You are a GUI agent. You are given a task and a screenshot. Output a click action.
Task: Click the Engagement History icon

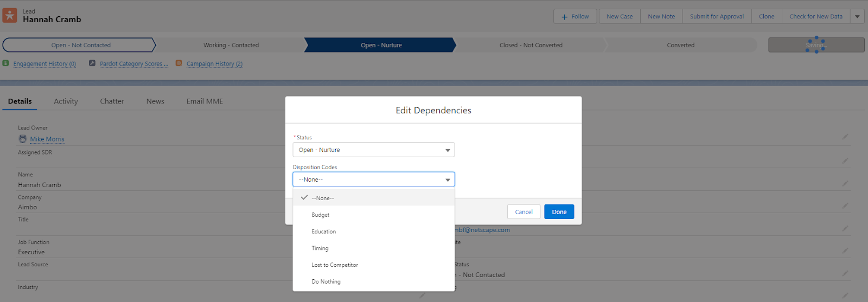6,63
